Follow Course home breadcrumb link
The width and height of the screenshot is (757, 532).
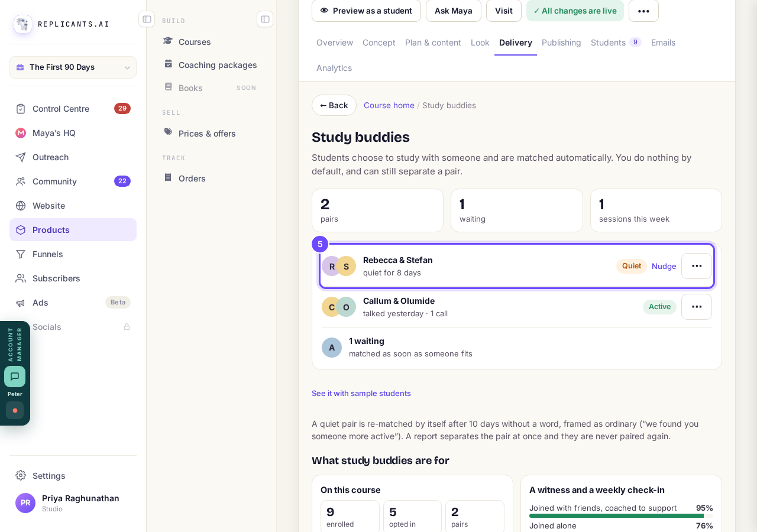click(389, 105)
